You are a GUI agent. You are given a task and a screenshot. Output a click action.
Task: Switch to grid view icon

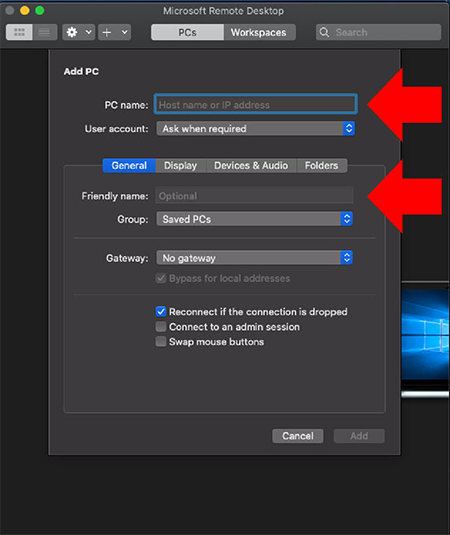[19, 32]
